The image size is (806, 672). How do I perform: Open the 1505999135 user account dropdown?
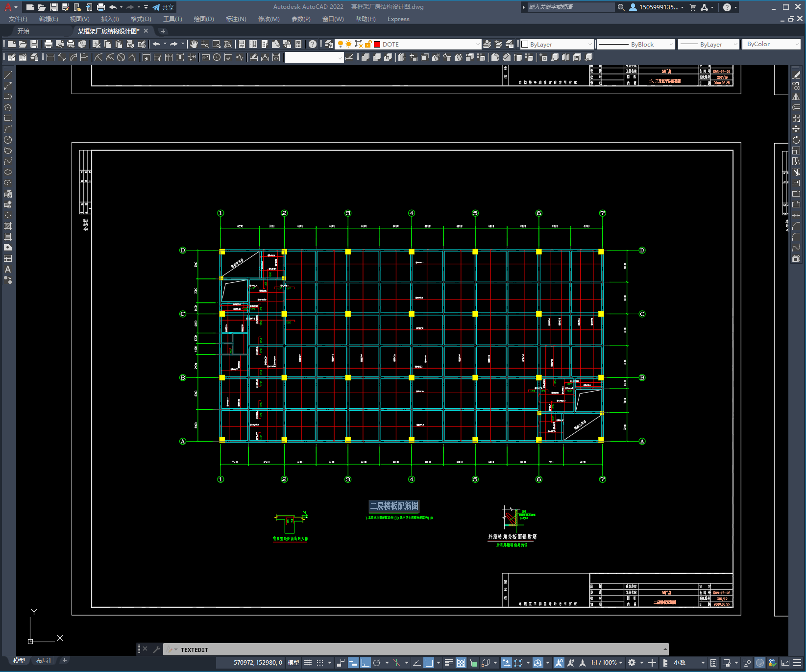point(657,7)
